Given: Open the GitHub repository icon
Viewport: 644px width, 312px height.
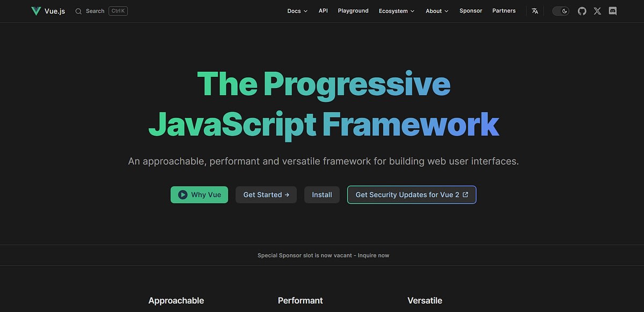Looking at the screenshot, I should [582, 11].
